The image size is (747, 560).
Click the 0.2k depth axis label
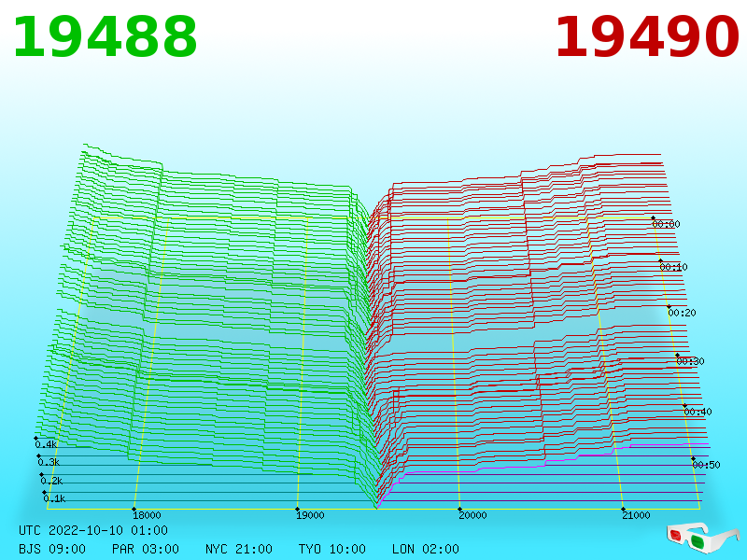point(52,481)
